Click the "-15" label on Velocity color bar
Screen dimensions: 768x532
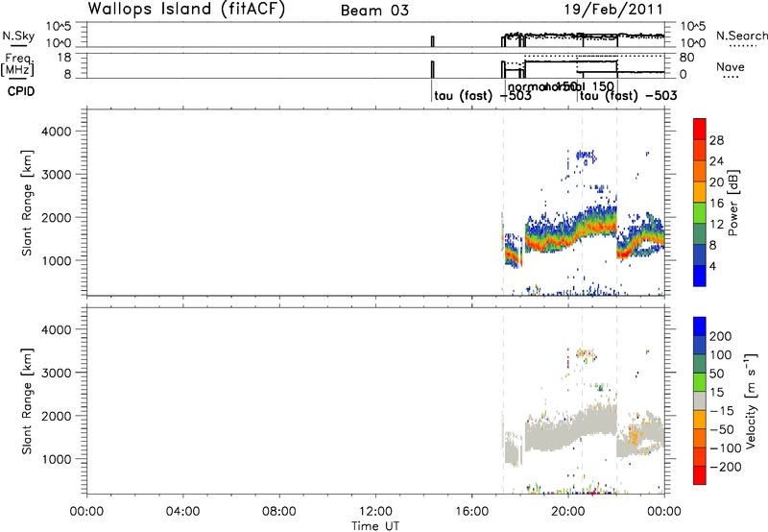(722, 411)
